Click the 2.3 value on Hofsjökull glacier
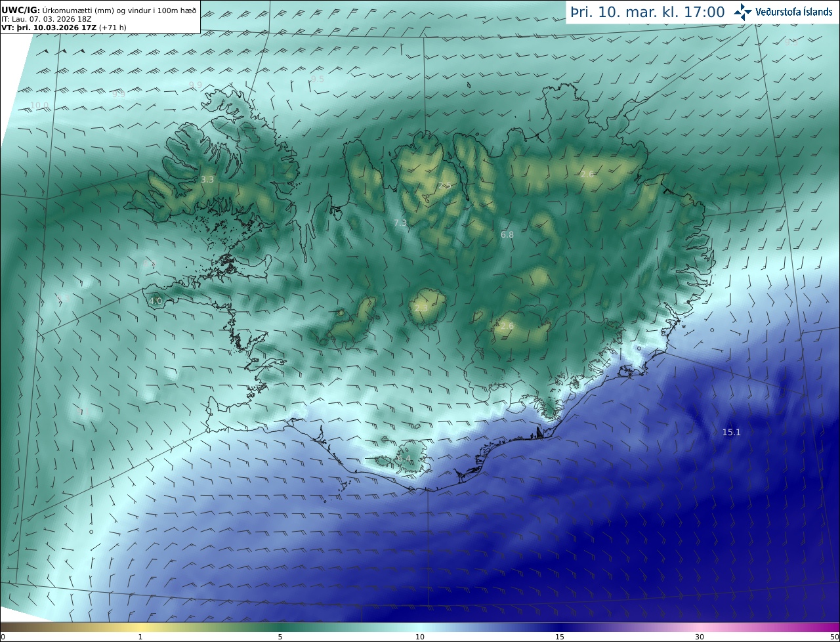This screenshot has width=840, height=642. point(421,308)
